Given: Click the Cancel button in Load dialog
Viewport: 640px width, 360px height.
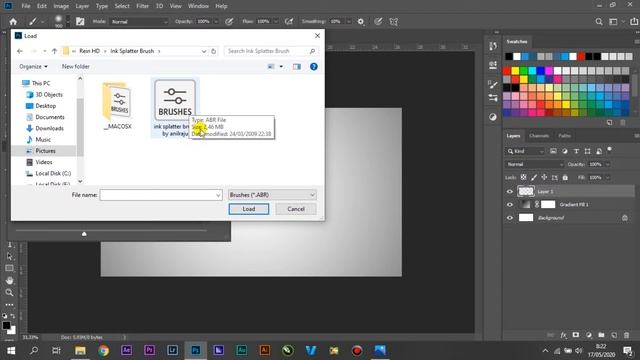Looking at the screenshot, I should coord(296,209).
